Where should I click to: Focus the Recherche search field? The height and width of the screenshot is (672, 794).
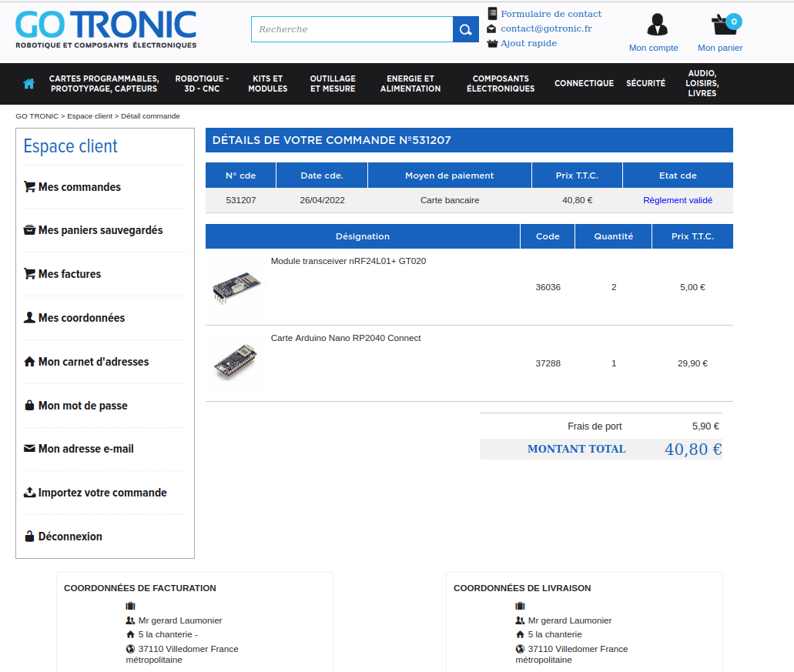tap(352, 29)
